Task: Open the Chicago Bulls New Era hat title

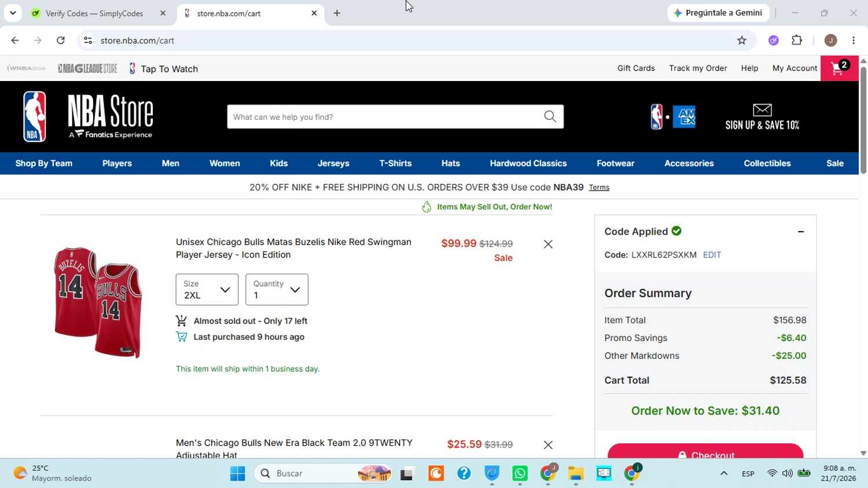Action: tap(294, 449)
